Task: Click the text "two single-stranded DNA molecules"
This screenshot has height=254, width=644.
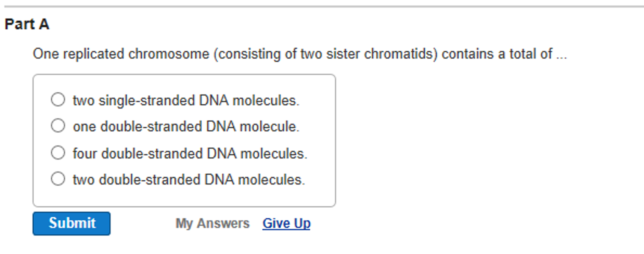Action: [186, 100]
